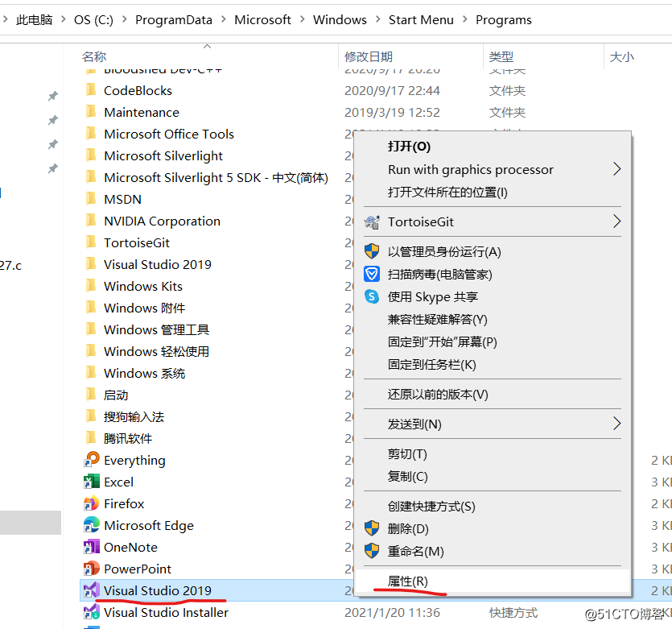Click the MSDN folder icon
The height and width of the screenshot is (629, 672).
click(x=91, y=199)
